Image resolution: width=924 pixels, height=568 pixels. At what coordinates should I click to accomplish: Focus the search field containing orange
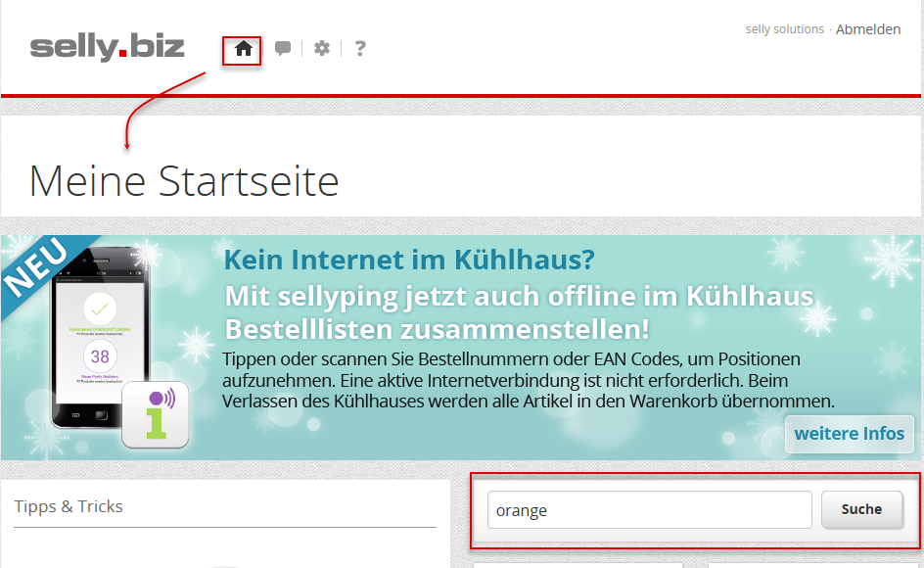tap(649, 509)
